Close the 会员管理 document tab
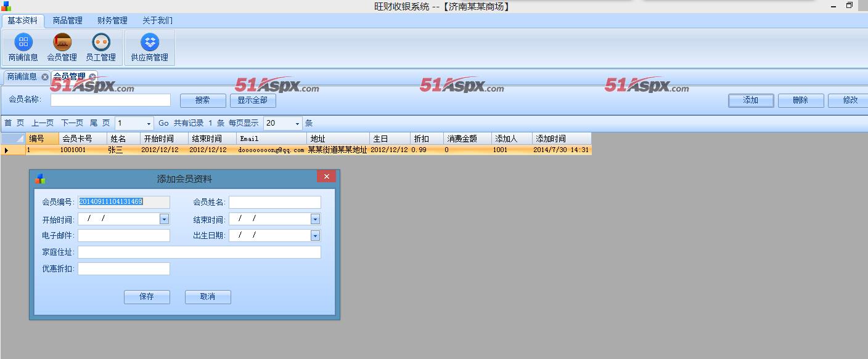The height and width of the screenshot is (359, 868). point(92,77)
